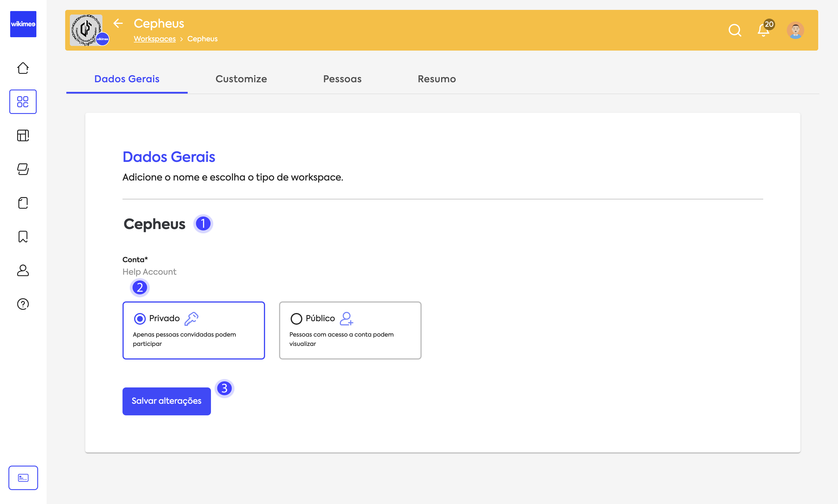
Task: Follow the Workspaces breadcrumb link
Action: (155, 39)
